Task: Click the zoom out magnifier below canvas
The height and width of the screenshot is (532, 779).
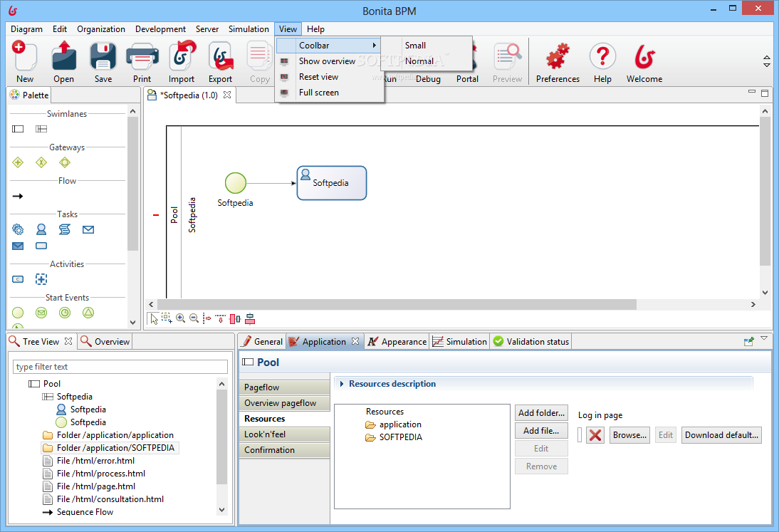Action: tap(194, 318)
